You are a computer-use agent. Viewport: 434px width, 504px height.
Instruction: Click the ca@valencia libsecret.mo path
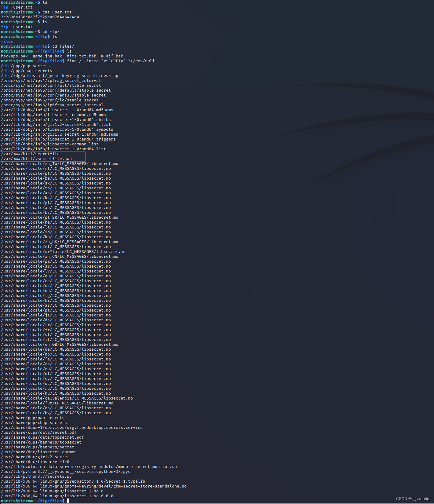67,398
